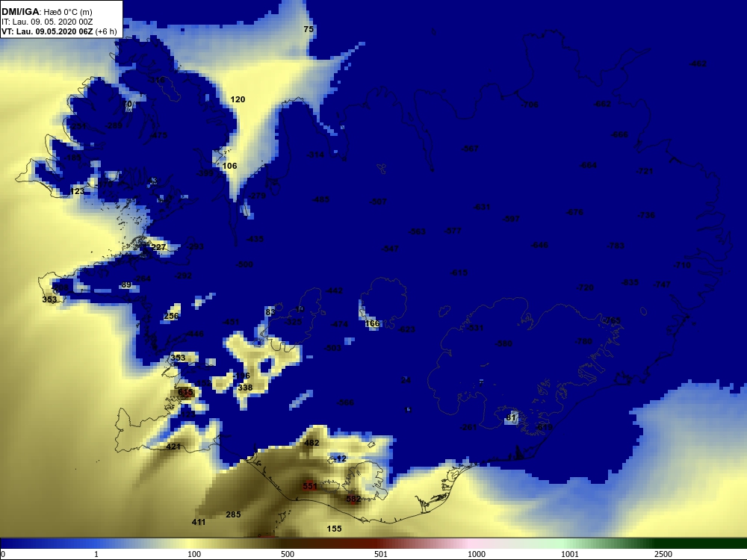The width and height of the screenshot is (747, 560).
Task: Select the colorbar label 1001
Action: [x=570, y=554]
